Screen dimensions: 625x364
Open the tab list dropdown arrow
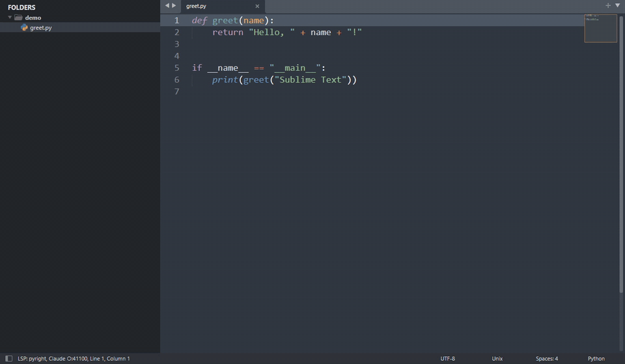pyautogui.click(x=617, y=6)
